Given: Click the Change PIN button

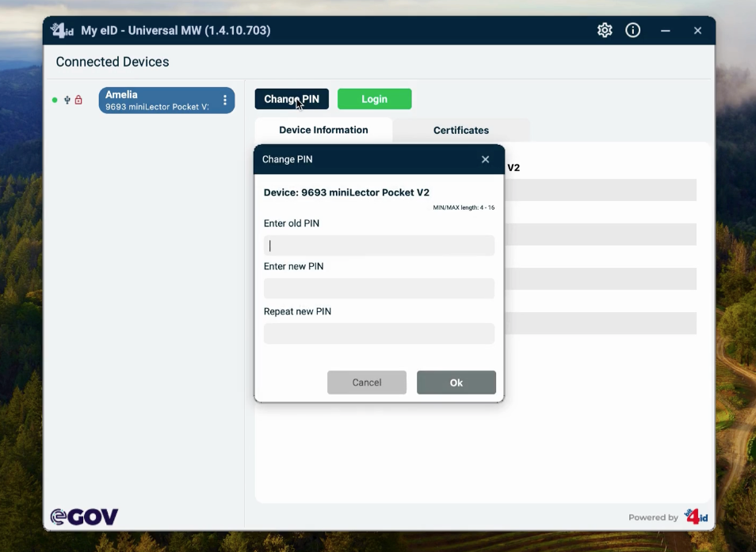Looking at the screenshot, I should pyautogui.click(x=292, y=99).
